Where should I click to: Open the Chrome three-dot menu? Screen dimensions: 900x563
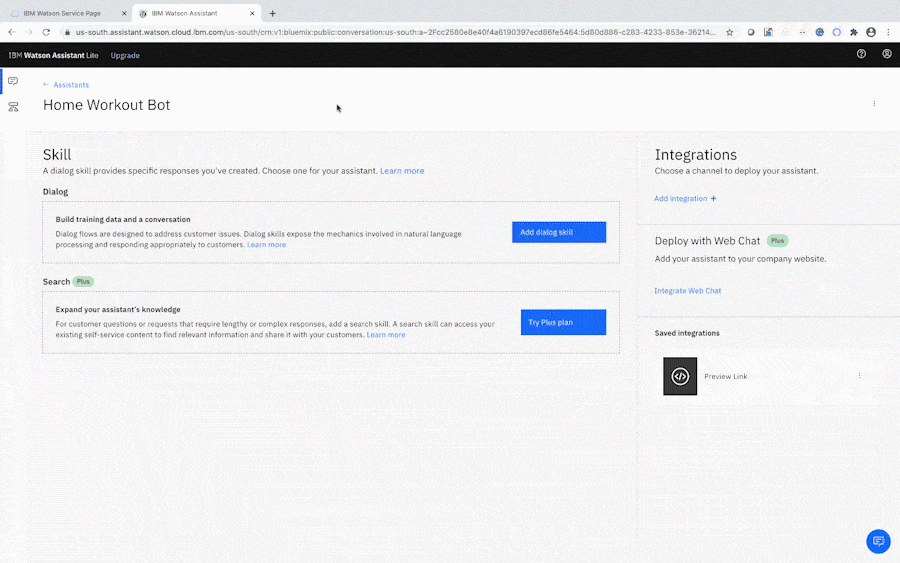[888, 32]
